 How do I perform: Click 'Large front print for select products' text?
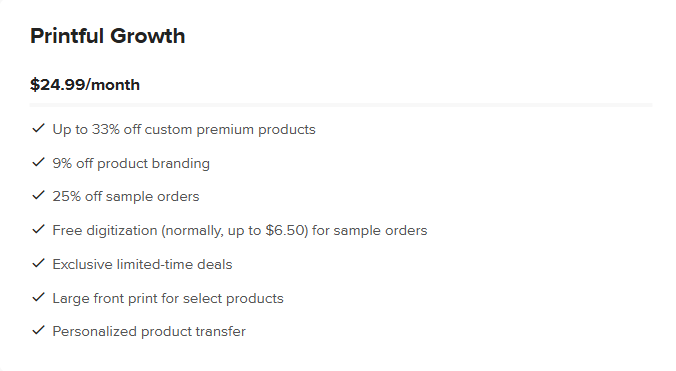pos(168,299)
